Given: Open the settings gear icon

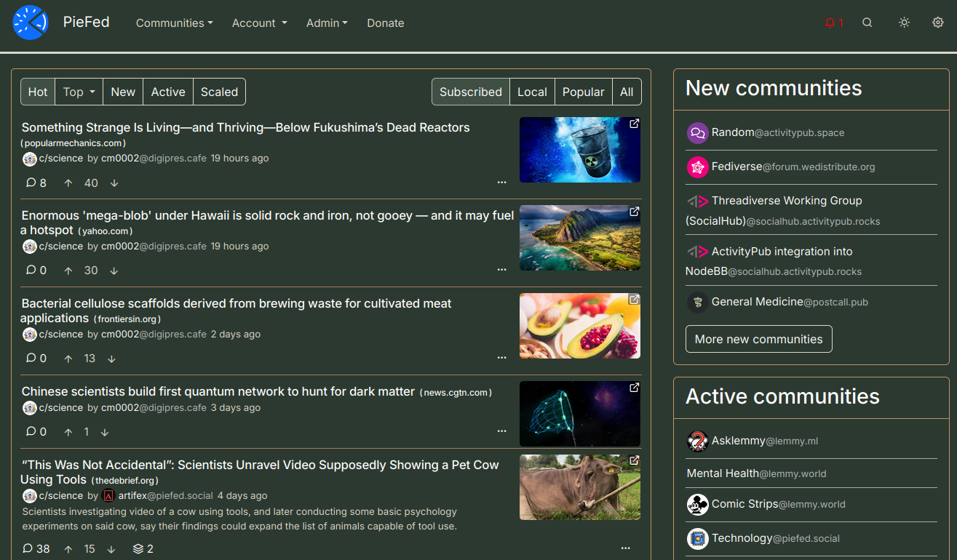Looking at the screenshot, I should click(937, 23).
